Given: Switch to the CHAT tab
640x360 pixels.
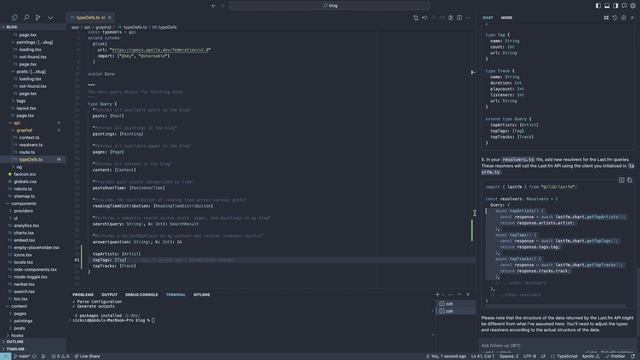Looking at the screenshot, I should click(x=488, y=18).
